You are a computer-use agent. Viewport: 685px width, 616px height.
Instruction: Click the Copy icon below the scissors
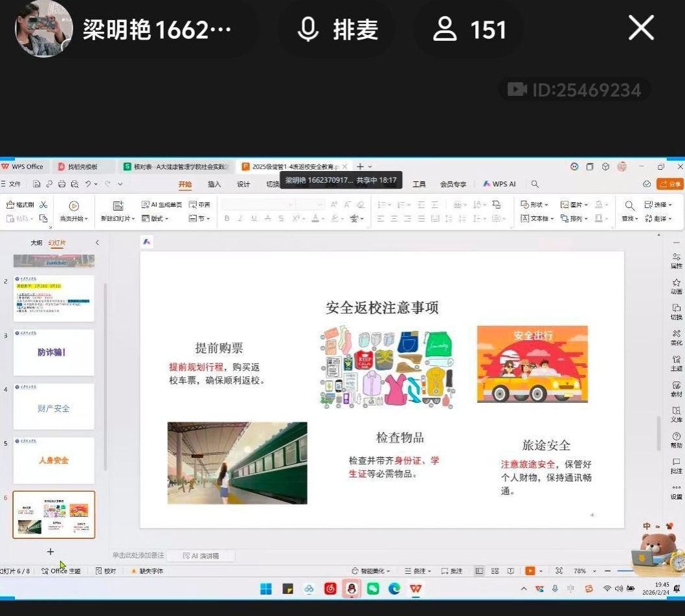[43, 218]
